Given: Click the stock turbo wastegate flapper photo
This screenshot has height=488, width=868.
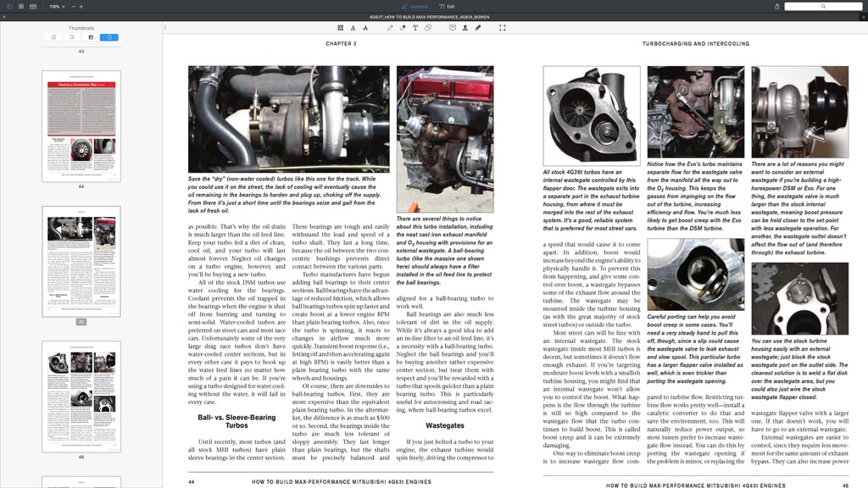Looking at the screenshot, I should pyautogui.click(x=592, y=115).
